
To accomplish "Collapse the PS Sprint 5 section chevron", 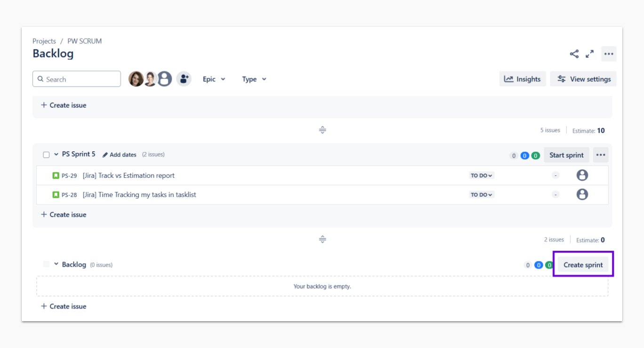I will click(x=56, y=154).
